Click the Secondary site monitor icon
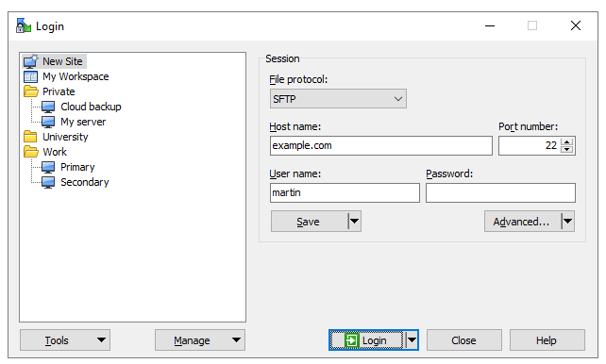This screenshot has width=606, height=364. [48, 182]
